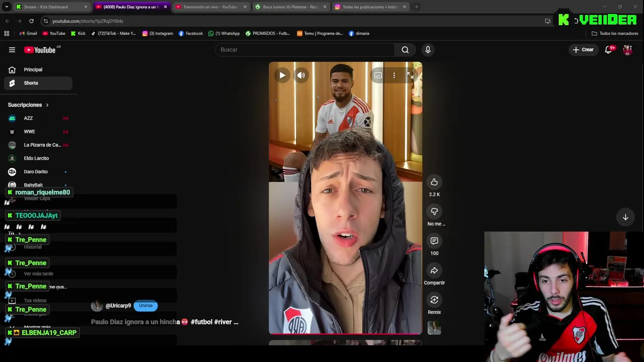Toggle subtitles on the Short
This screenshot has width=644, height=362.
point(378,75)
